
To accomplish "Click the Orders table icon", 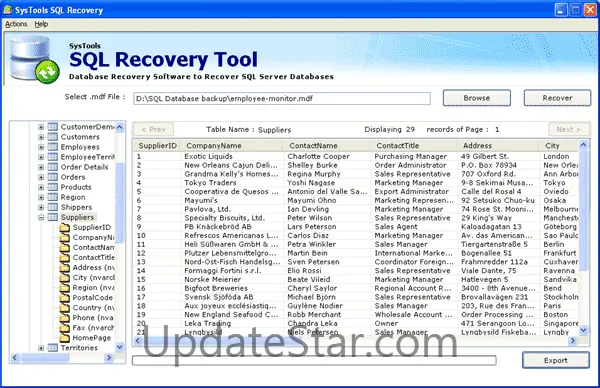I will point(52,177).
